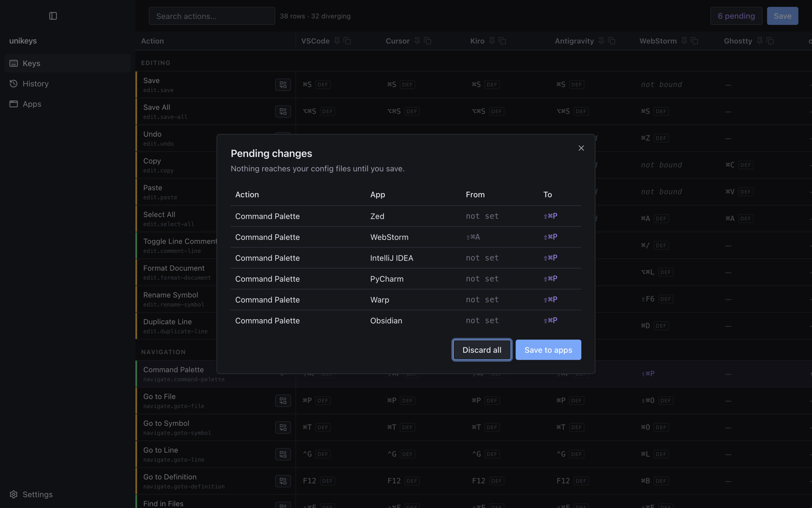Click the Go to Symbol row icon
The width and height of the screenshot is (812, 508).
[x=283, y=427]
